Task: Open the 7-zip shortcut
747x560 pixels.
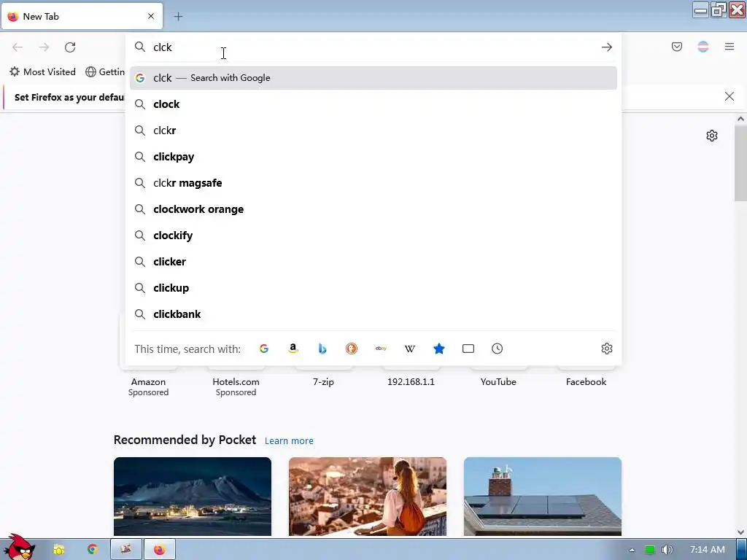Action: tap(323, 382)
